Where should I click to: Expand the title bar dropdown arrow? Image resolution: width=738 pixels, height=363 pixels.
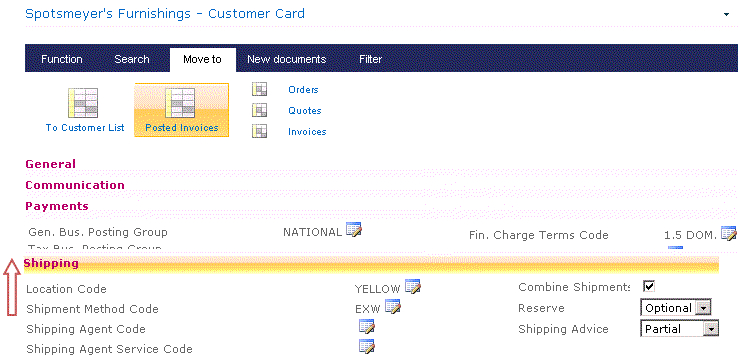pos(726,15)
